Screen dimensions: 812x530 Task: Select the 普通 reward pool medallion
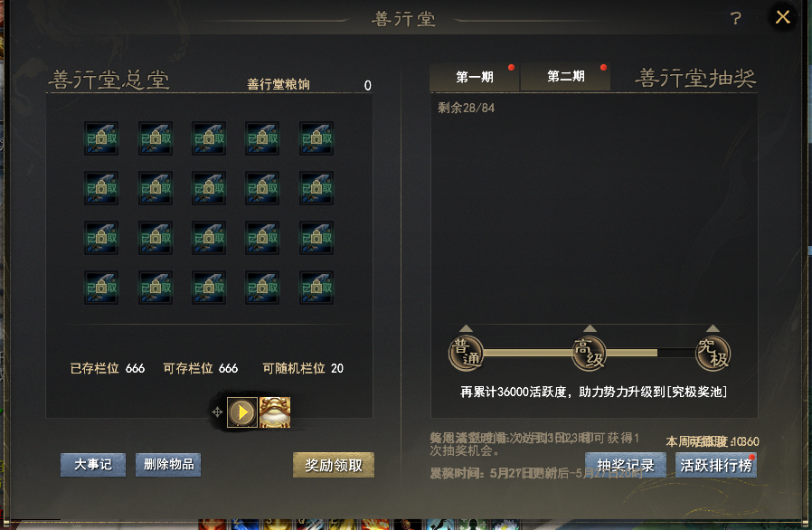[x=466, y=354]
